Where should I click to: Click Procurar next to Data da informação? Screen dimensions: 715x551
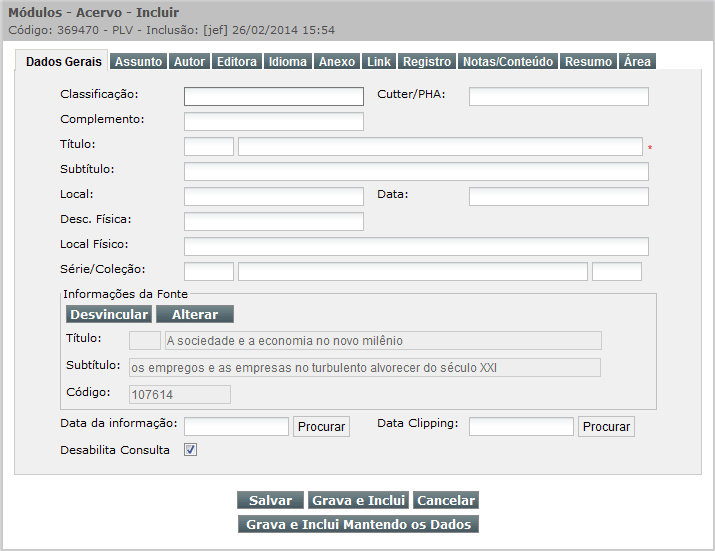click(321, 427)
